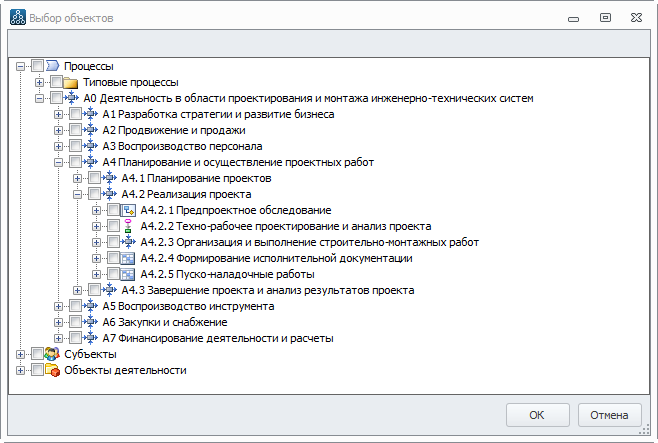Click the Отмена button
The image size is (658, 443).
[609, 415]
